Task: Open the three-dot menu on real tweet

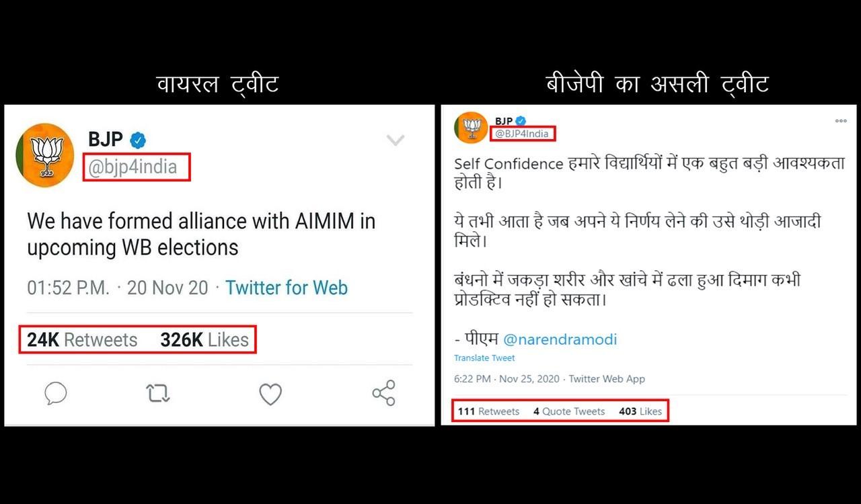Action: tap(841, 121)
